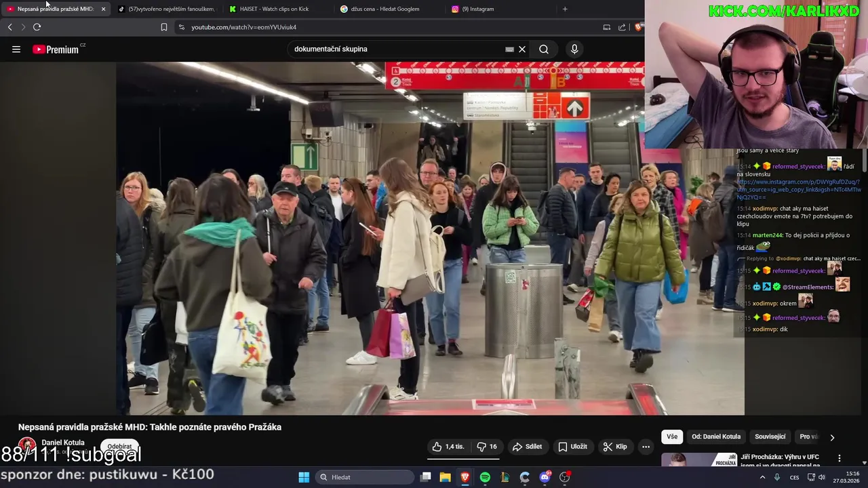868x488 pixels.
Task: Open Discord from taskbar
Action: pyautogui.click(x=545, y=477)
